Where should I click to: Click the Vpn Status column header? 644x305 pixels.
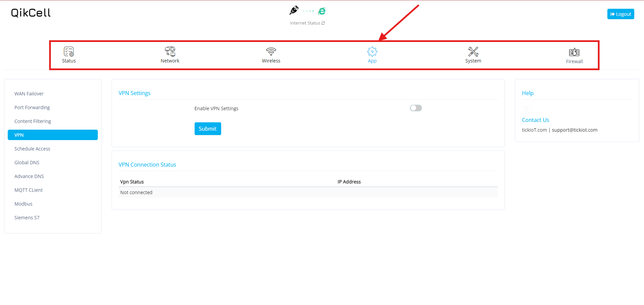click(132, 182)
